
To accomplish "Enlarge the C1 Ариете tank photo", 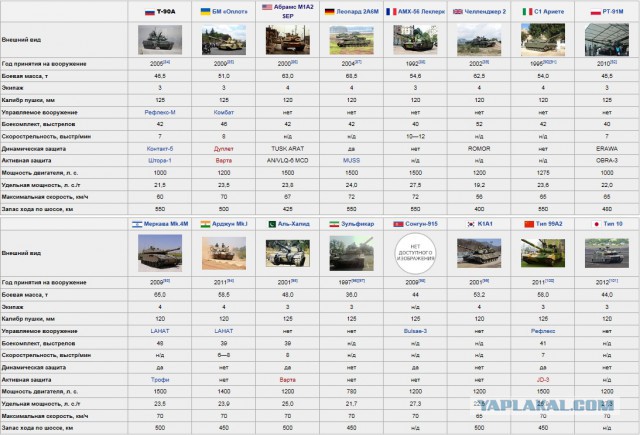I will tap(543, 40).
